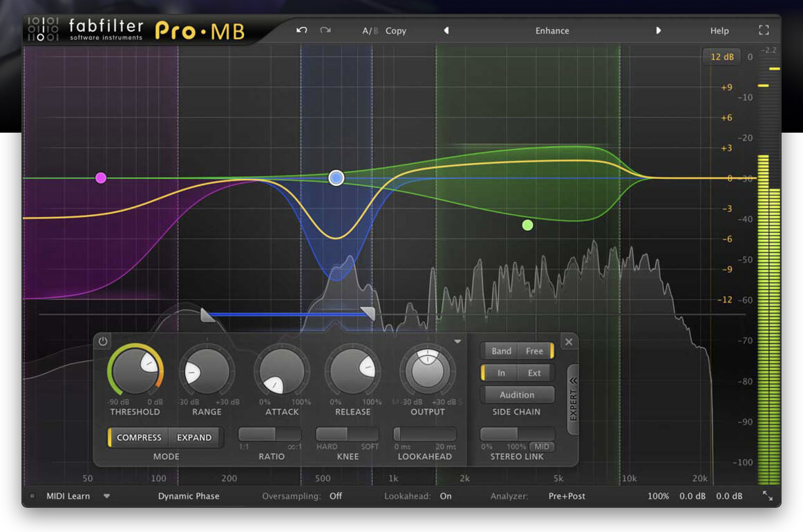Image resolution: width=803 pixels, height=532 pixels.
Task: Toggle global Lookahead On setting
Action: [446, 495]
